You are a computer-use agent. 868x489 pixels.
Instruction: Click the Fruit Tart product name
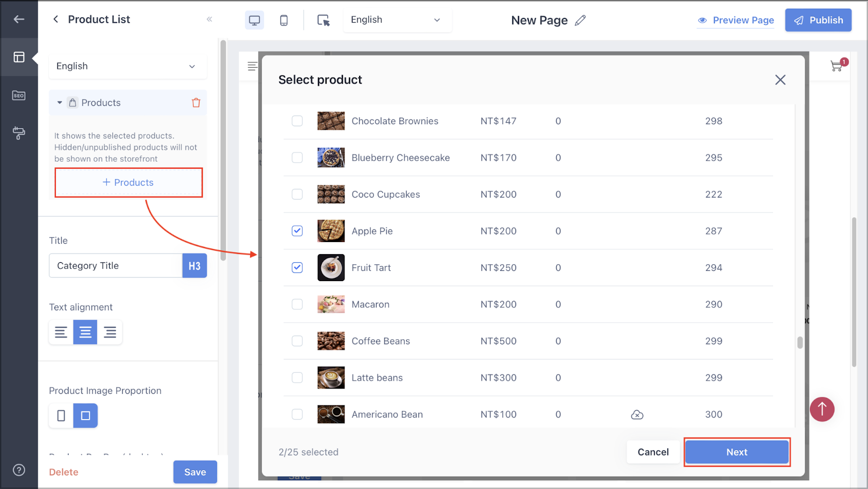371,268
